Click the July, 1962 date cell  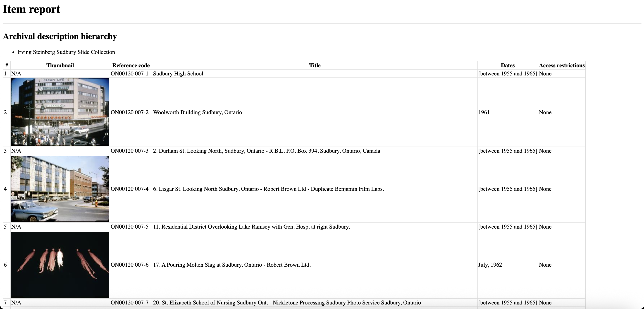tap(490, 265)
